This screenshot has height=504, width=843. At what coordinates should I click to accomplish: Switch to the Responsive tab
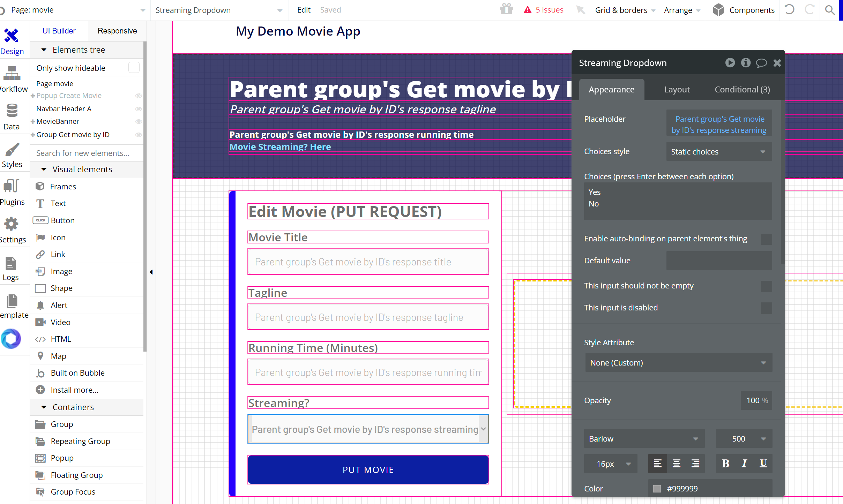[x=117, y=31]
